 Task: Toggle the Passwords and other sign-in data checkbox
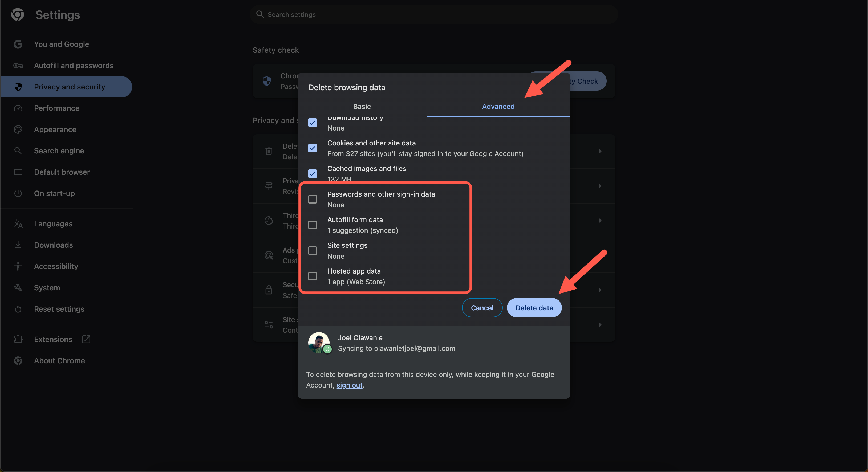pyautogui.click(x=313, y=199)
